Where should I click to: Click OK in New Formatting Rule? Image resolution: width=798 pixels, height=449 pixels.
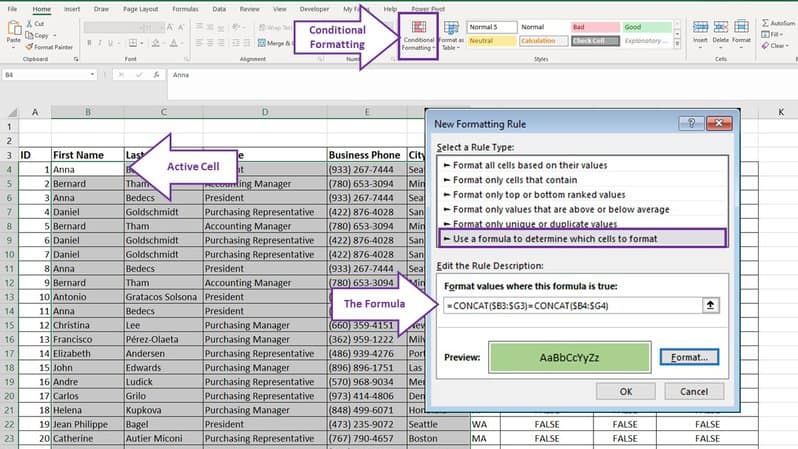click(x=625, y=391)
